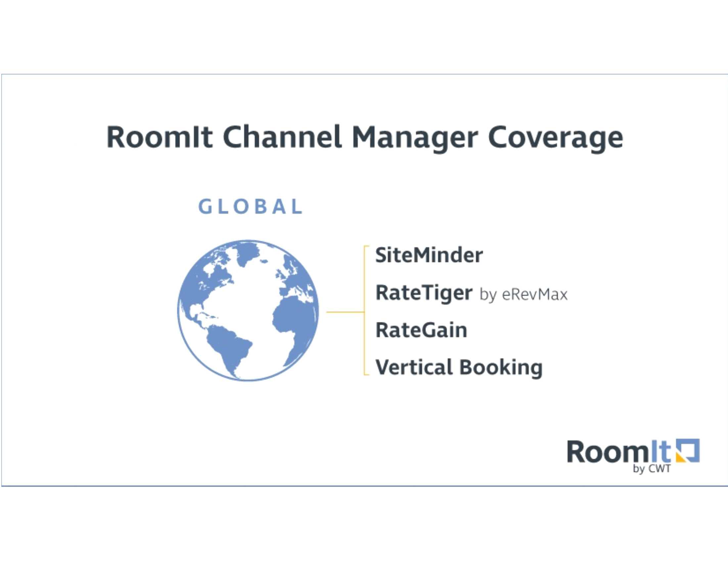Click the GLOBAL heading text

click(x=250, y=206)
